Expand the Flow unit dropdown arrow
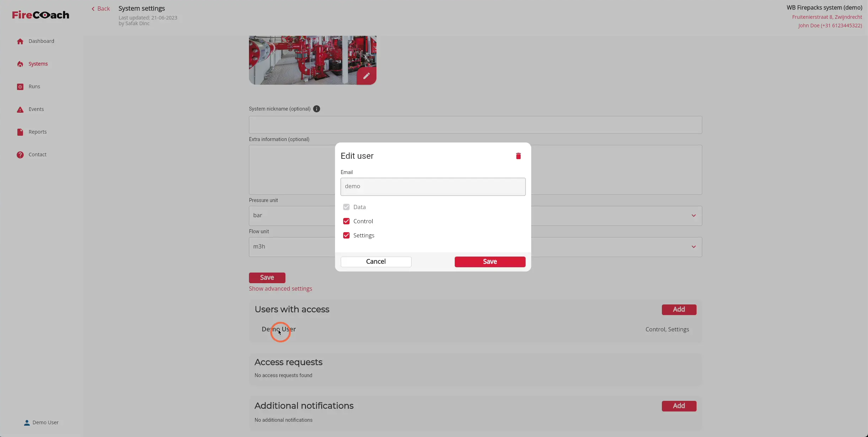Screen dimensions: 868x437 point(693,247)
